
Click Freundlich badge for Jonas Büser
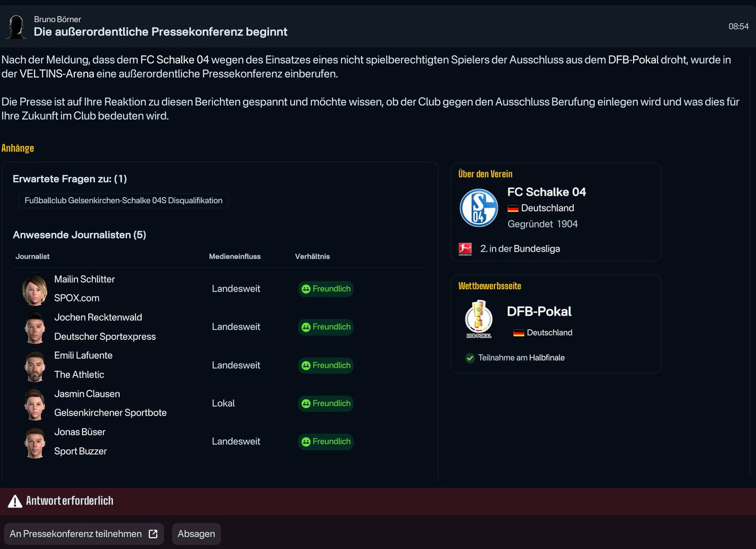click(326, 442)
